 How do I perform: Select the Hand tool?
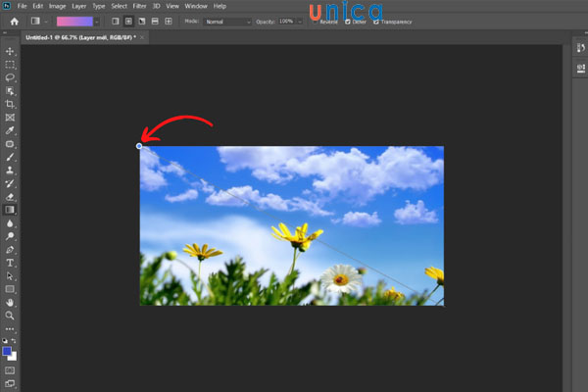[10, 303]
